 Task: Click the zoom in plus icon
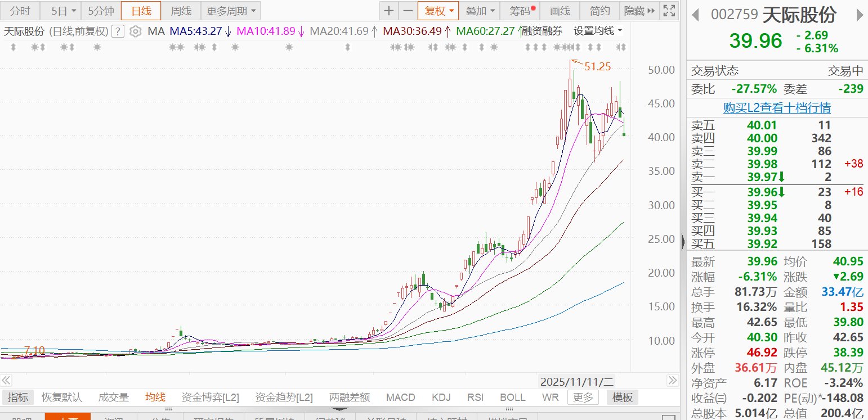click(x=389, y=11)
